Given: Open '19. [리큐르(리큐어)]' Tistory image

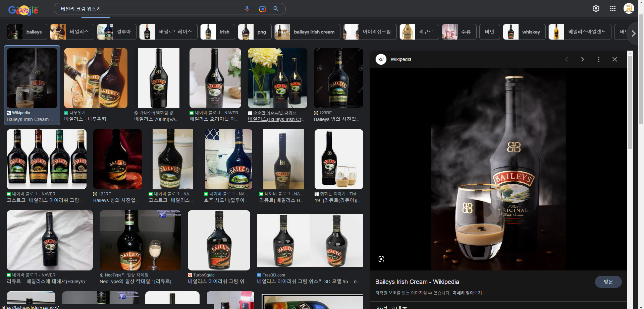Looking at the screenshot, I should tap(339, 159).
